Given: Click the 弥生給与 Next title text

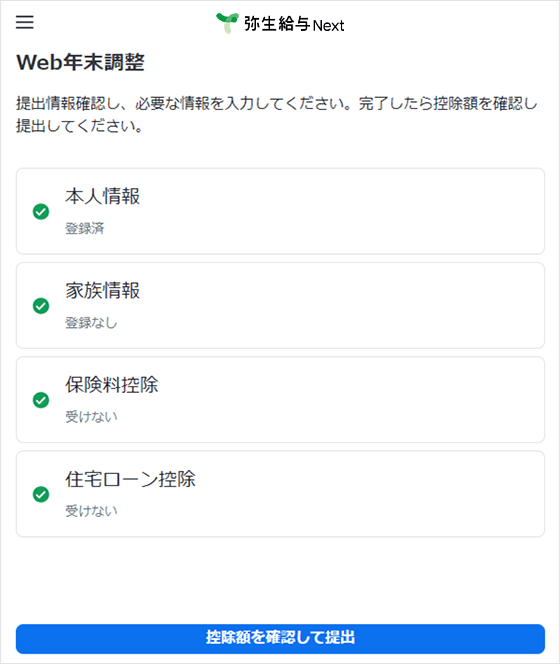Looking at the screenshot, I should click(x=294, y=24).
